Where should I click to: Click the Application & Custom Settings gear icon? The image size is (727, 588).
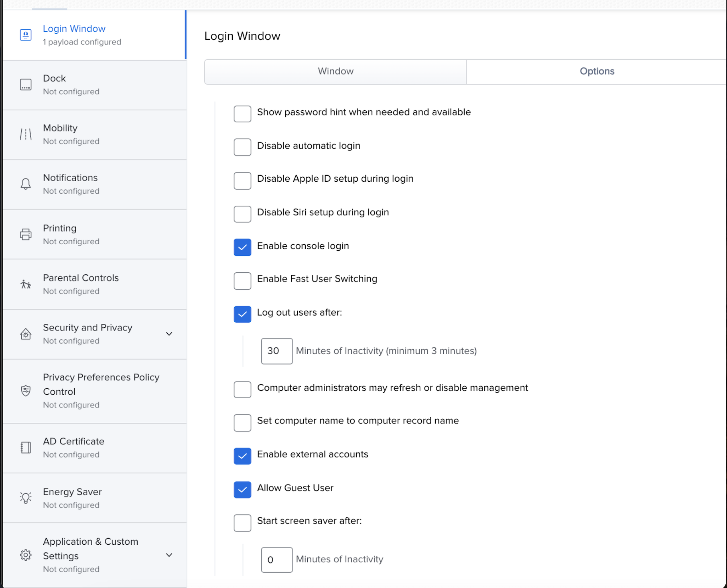pos(26,555)
